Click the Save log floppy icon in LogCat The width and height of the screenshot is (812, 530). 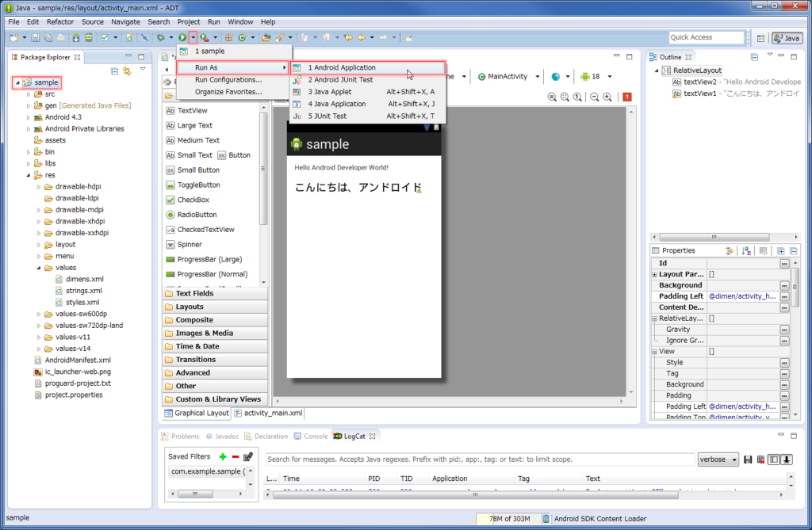tap(748, 459)
